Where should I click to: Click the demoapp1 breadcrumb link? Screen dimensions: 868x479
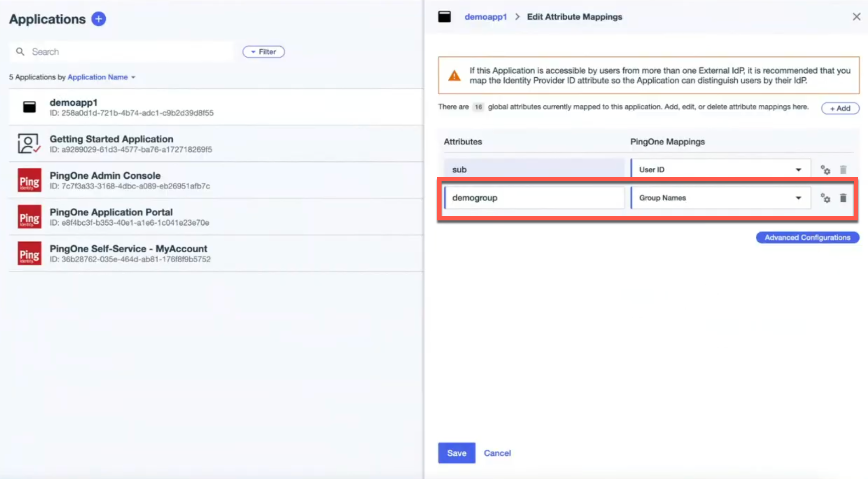coord(485,17)
